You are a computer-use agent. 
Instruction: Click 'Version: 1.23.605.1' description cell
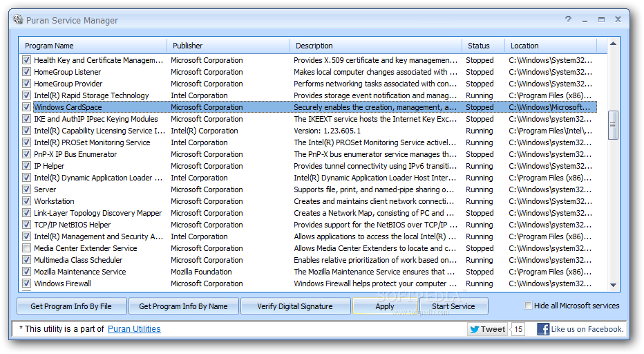pyautogui.click(x=328, y=131)
